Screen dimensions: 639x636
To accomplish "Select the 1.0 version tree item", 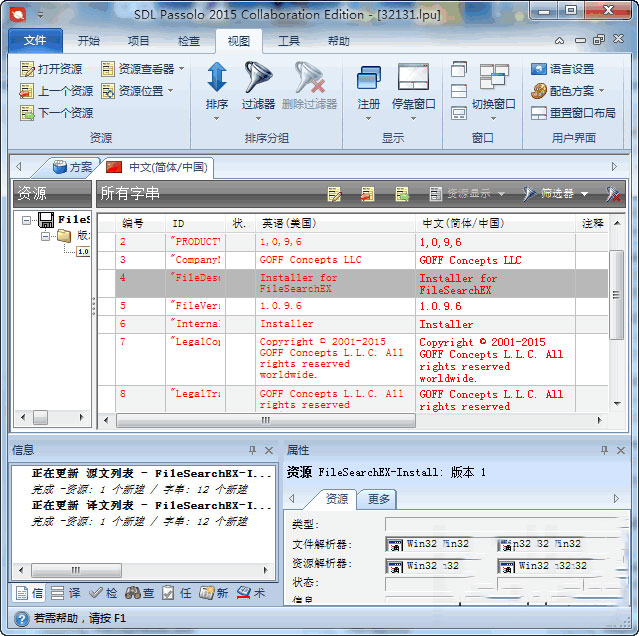I will point(83,251).
